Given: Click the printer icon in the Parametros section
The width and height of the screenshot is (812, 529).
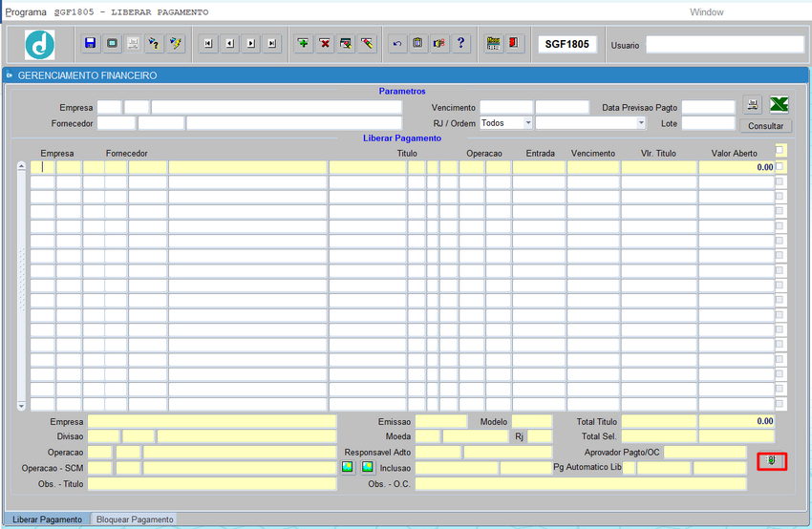Looking at the screenshot, I should (x=753, y=104).
